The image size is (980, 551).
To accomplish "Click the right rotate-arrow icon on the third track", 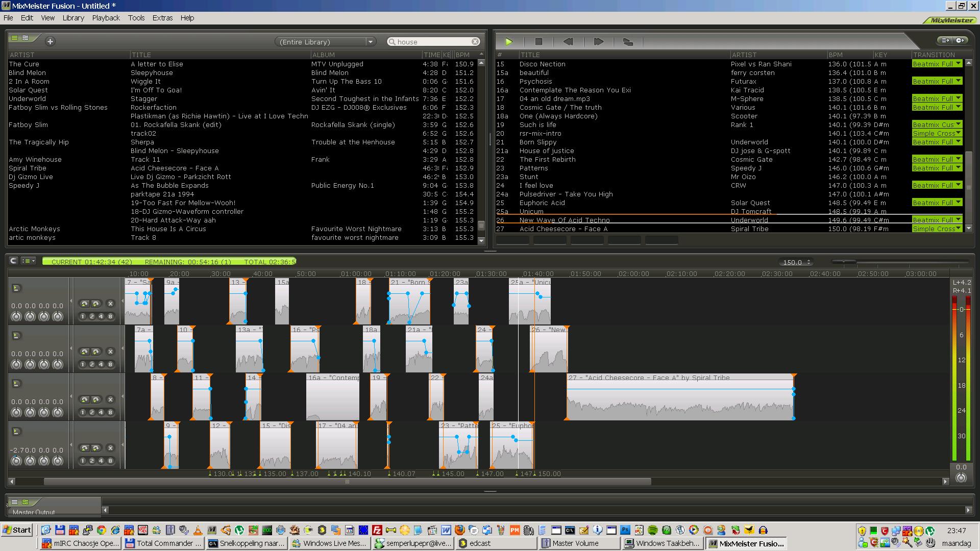I will click(96, 399).
